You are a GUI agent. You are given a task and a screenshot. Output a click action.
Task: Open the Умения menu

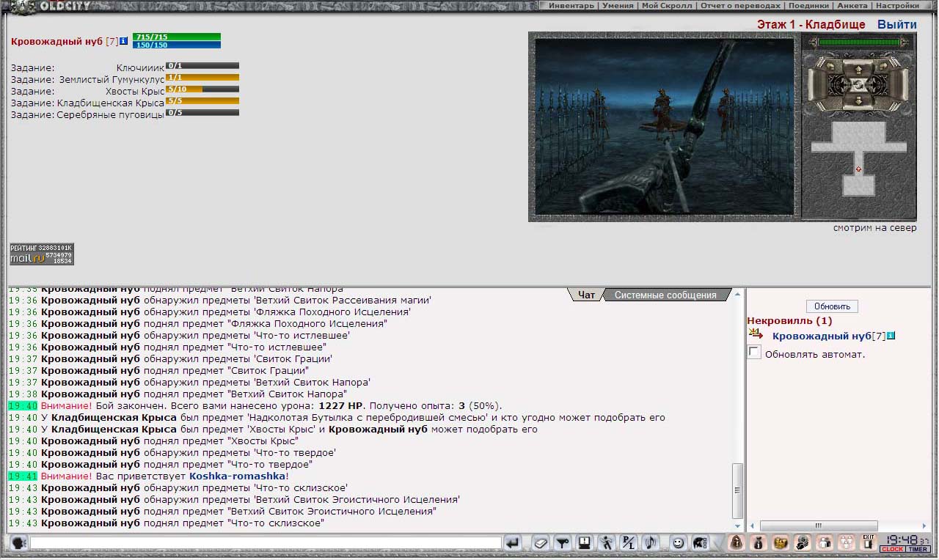tap(618, 5)
